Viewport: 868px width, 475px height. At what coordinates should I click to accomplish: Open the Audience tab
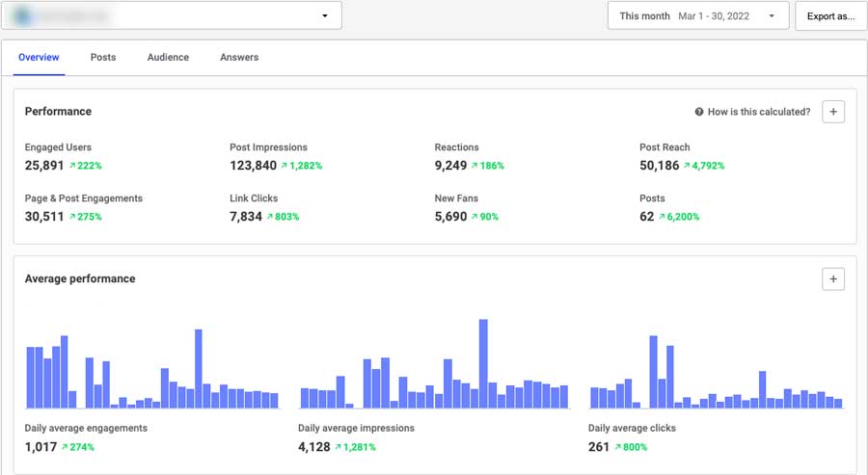tap(168, 58)
